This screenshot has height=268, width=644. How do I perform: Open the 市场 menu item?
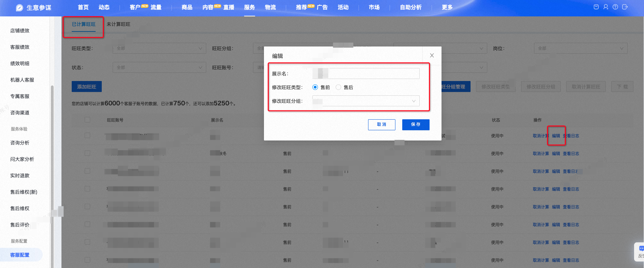click(374, 7)
